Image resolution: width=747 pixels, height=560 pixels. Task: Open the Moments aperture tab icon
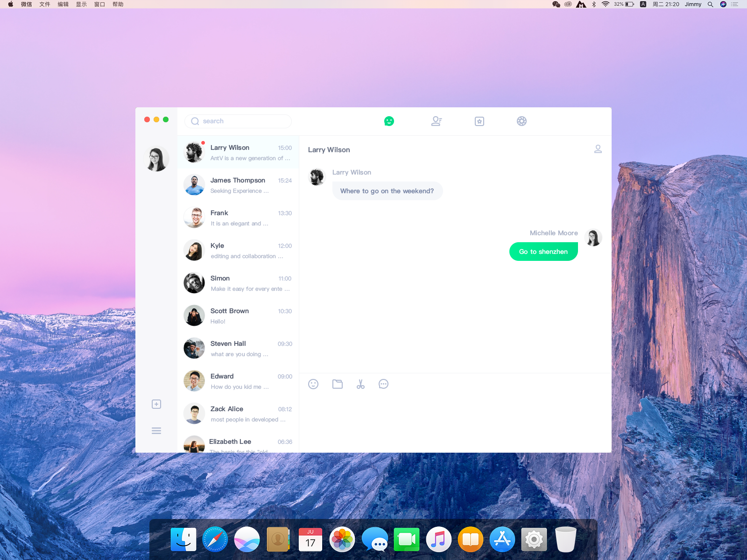(x=521, y=121)
